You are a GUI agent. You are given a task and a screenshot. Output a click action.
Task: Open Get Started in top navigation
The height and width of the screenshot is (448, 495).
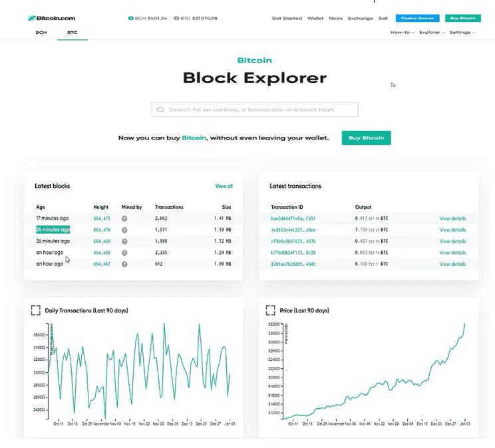287,19
